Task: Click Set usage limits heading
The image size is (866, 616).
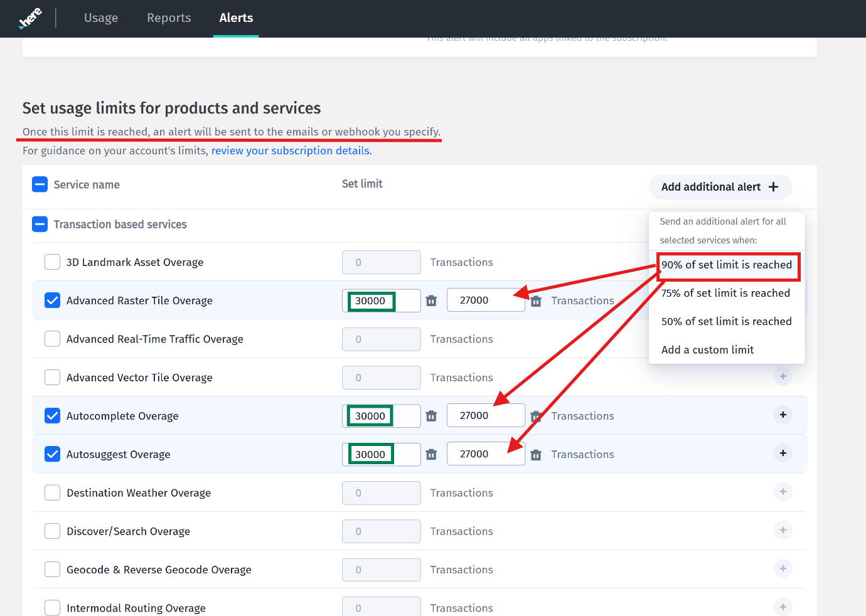Action: tap(171, 108)
